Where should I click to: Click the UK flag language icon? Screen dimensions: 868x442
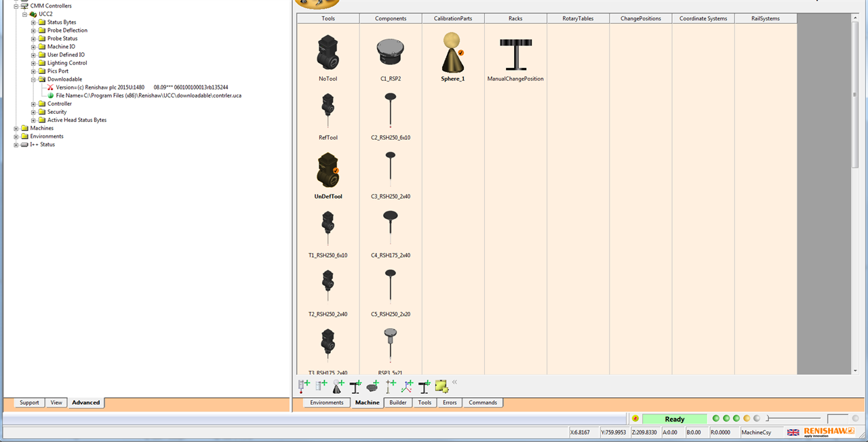click(x=793, y=433)
